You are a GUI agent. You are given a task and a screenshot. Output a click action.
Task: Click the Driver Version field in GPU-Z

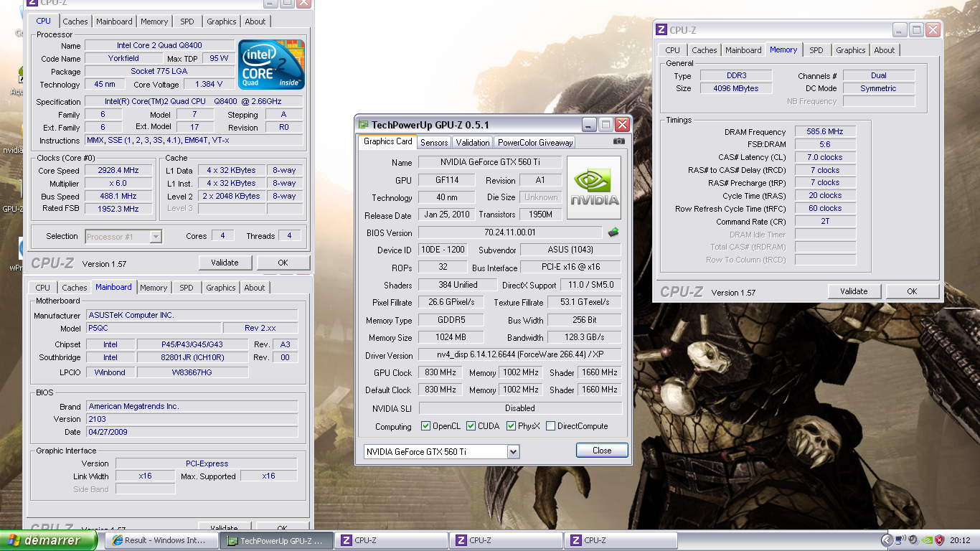520,355
